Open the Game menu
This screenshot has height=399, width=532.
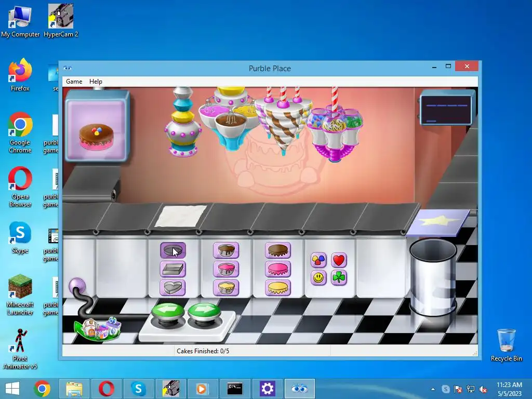click(74, 82)
